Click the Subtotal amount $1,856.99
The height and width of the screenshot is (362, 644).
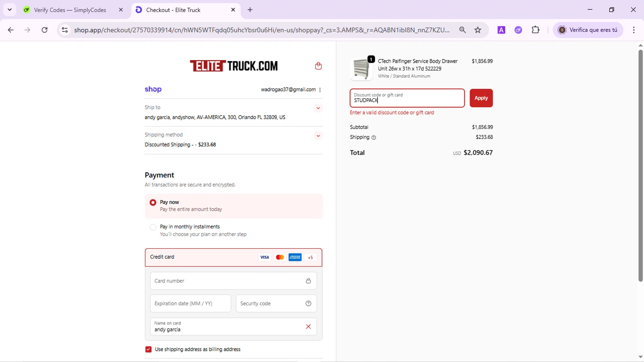(483, 127)
